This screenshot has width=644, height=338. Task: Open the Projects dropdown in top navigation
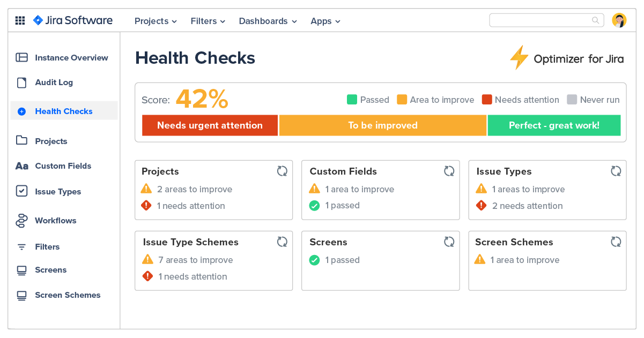[x=156, y=21]
